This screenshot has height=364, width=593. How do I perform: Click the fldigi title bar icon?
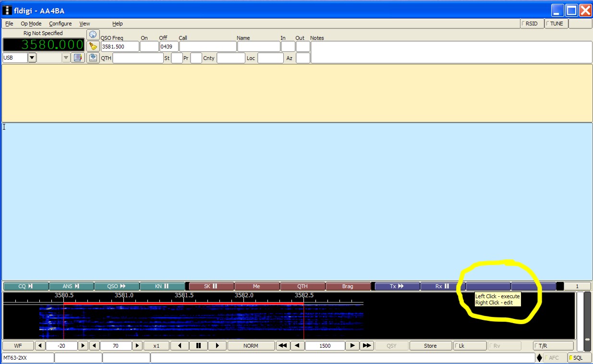[x=7, y=11]
